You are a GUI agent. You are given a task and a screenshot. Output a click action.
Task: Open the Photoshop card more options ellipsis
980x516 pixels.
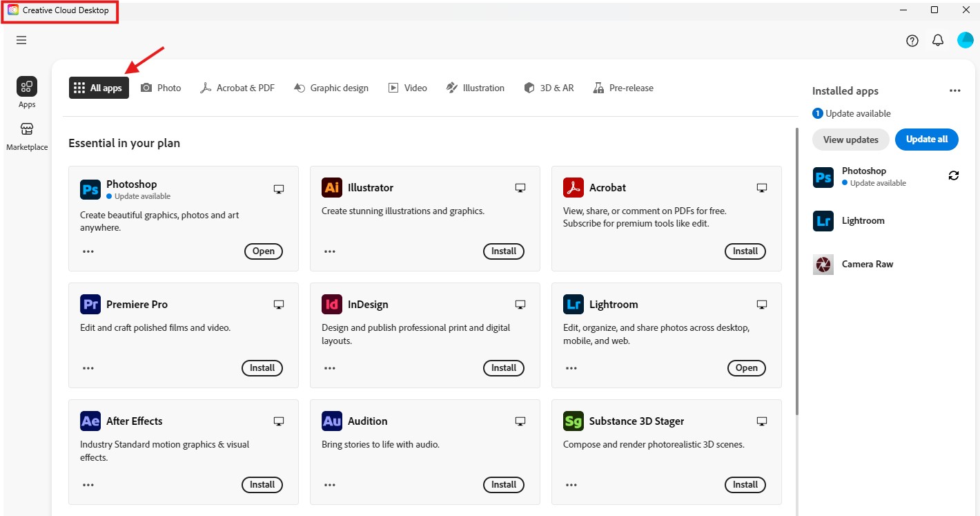(x=88, y=251)
